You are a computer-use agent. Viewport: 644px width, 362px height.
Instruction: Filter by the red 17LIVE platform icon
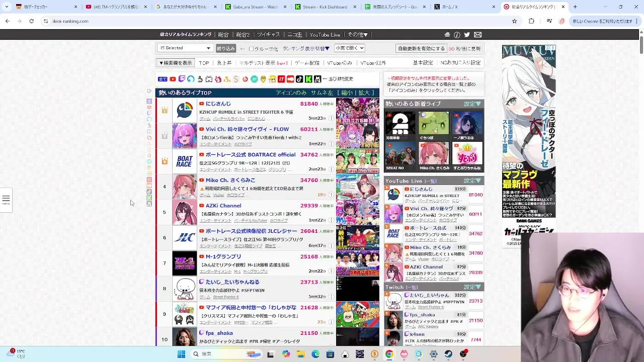(281, 79)
